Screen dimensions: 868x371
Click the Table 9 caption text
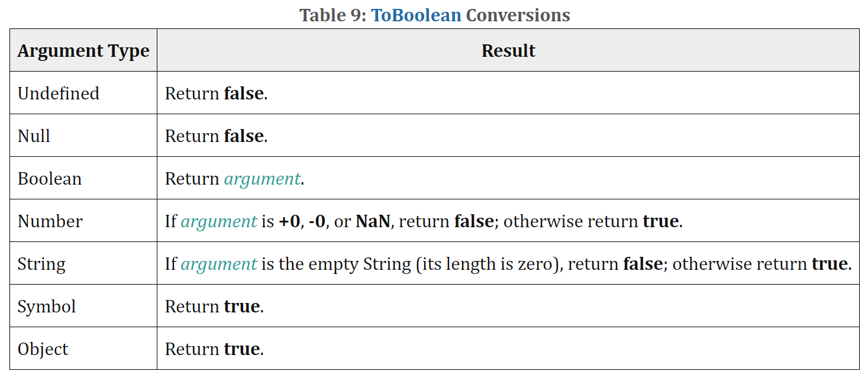(x=435, y=15)
